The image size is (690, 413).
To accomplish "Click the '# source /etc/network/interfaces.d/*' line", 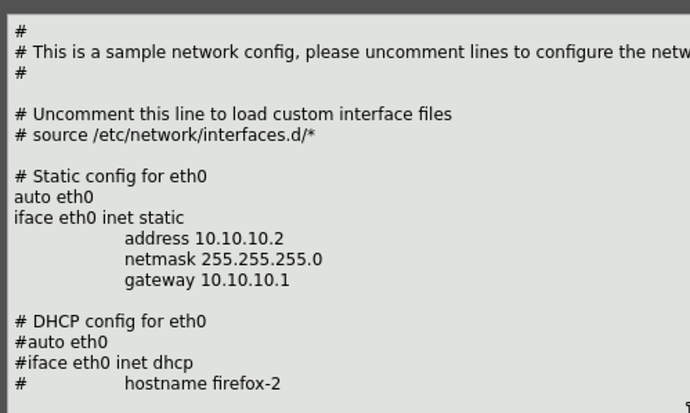I will coord(165,135).
